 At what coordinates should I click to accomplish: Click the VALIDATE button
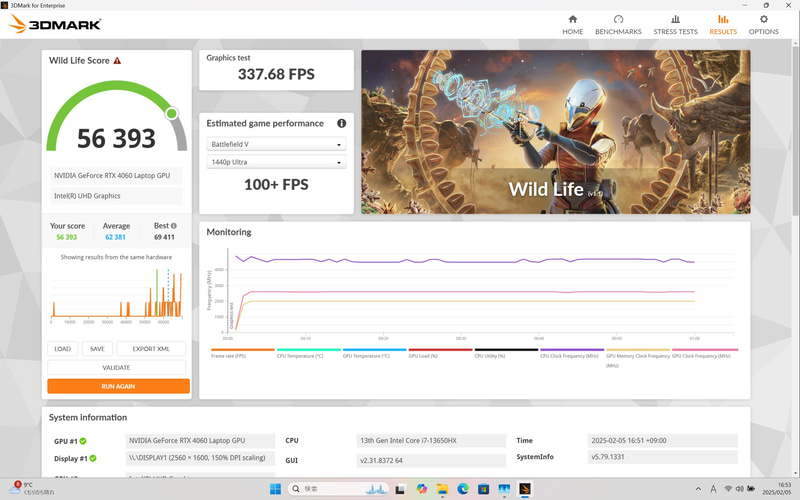point(116,367)
